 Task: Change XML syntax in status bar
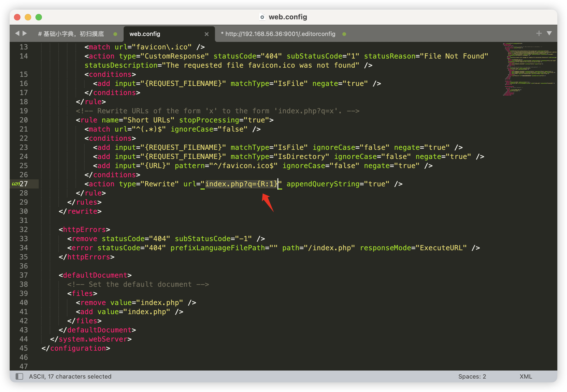tap(526, 376)
